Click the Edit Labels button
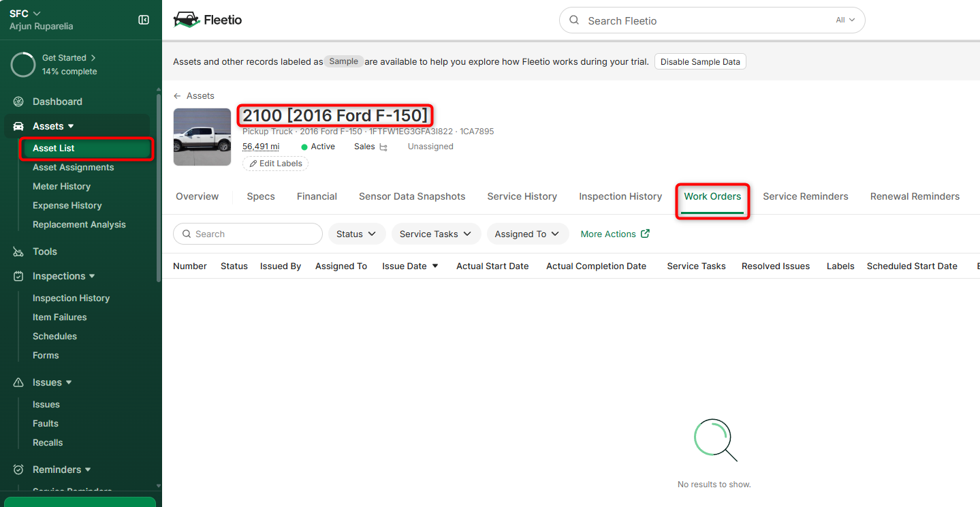The height and width of the screenshot is (507, 980). (275, 164)
